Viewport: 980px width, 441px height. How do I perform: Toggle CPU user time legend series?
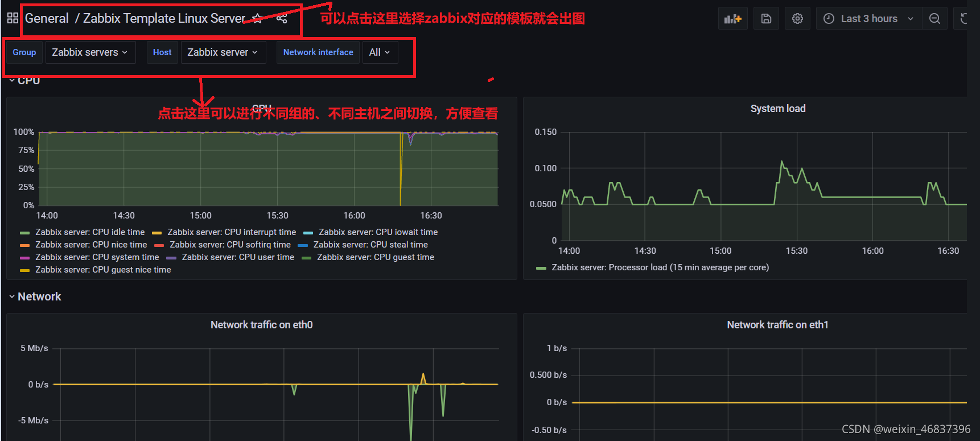click(x=238, y=257)
